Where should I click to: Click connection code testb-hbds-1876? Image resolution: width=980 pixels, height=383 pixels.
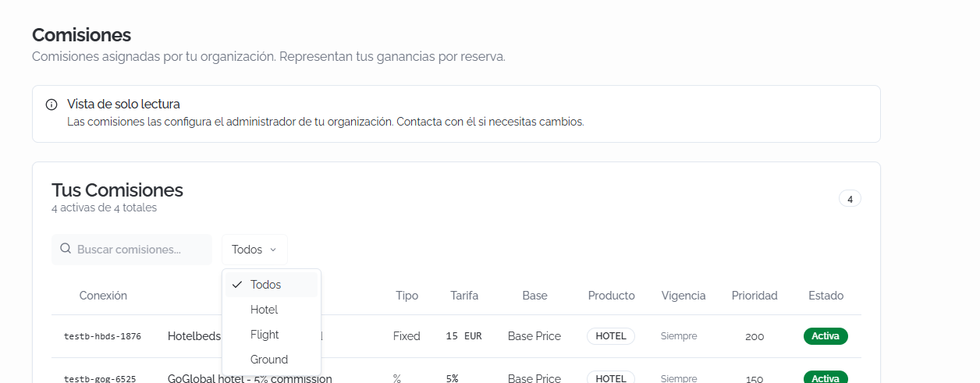click(102, 336)
